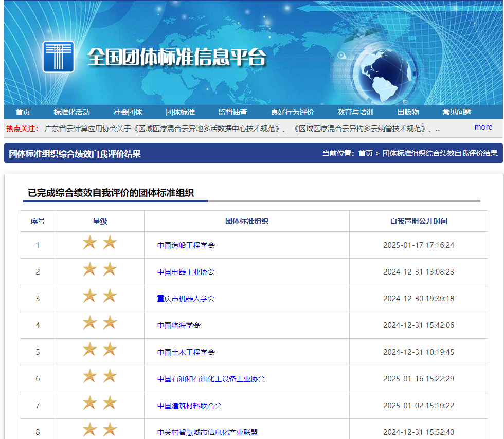Image resolution: width=504 pixels, height=439 pixels.
Task: Click the timestamp 2024-12-30 19:39:18
Action: (x=419, y=299)
